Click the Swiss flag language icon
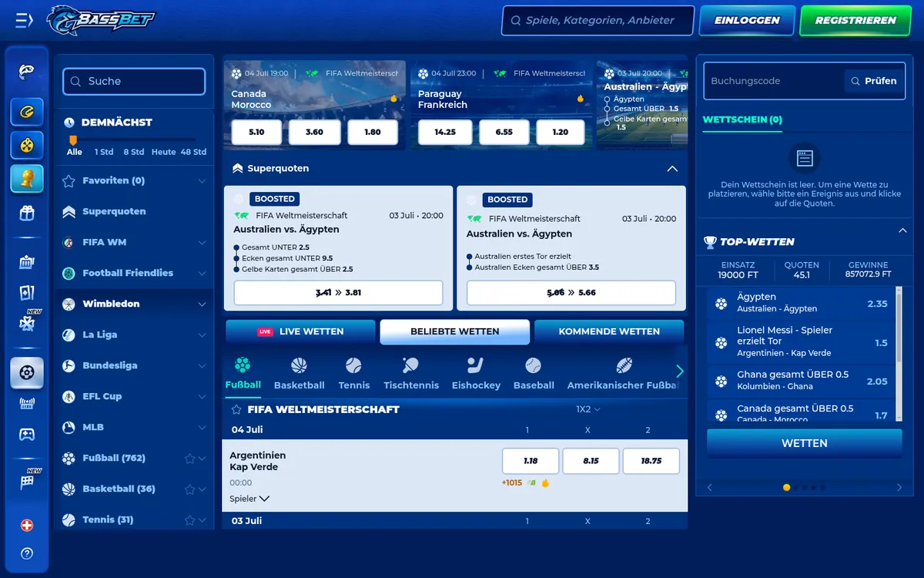Screen dimensions: 924x578 [27, 526]
